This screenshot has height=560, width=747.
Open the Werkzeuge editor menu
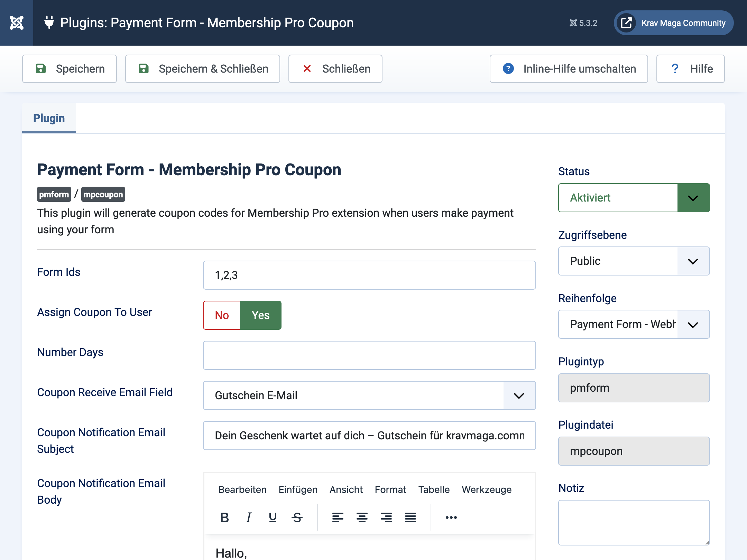(x=487, y=489)
